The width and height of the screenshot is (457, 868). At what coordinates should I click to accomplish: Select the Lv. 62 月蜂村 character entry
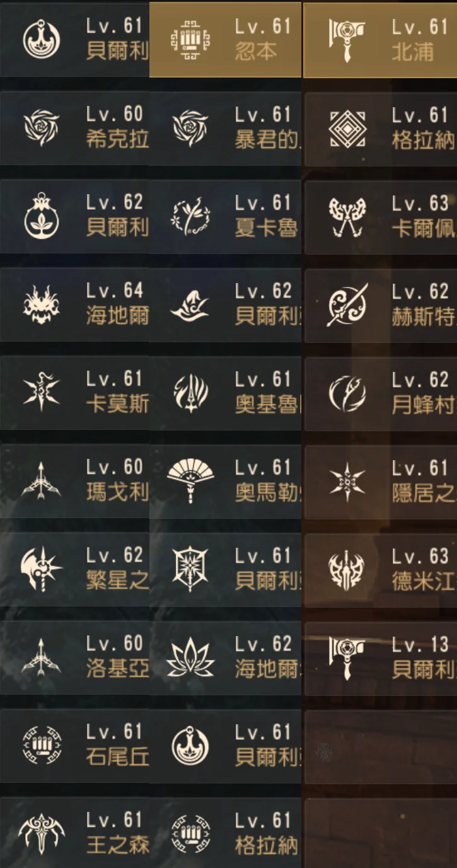[x=380, y=393]
